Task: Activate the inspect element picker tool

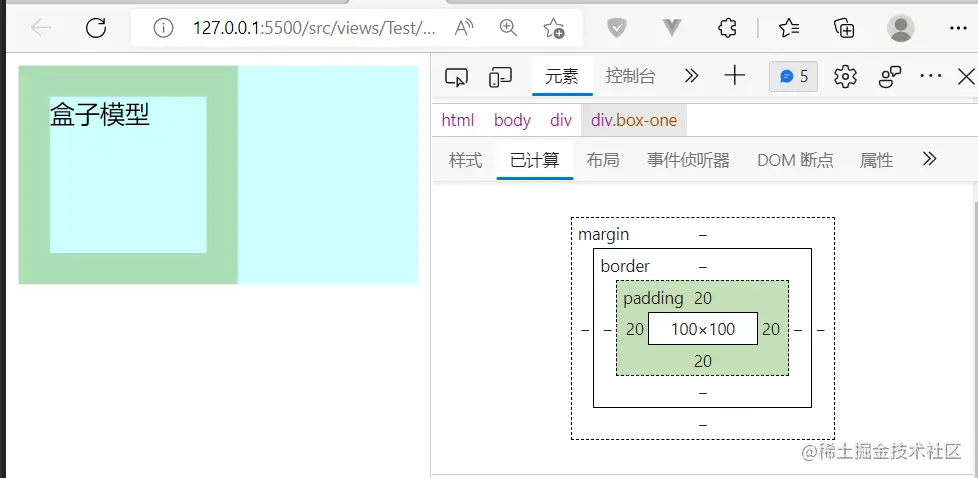Action: coord(456,77)
